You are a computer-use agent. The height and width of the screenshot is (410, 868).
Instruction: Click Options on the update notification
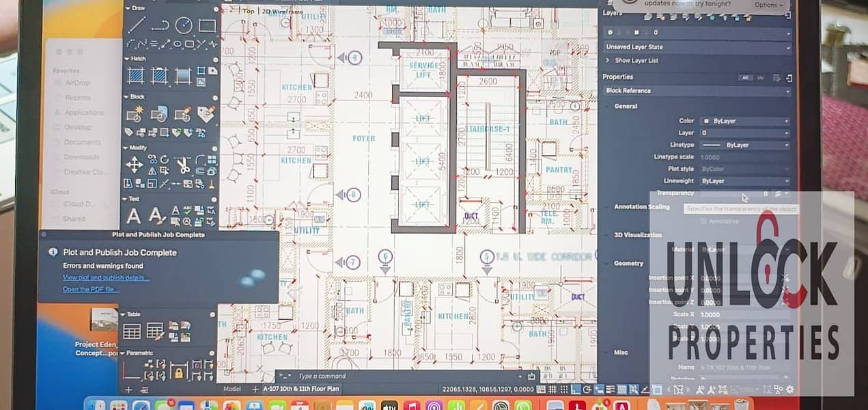pyautogui.click(x=768, y=5)
